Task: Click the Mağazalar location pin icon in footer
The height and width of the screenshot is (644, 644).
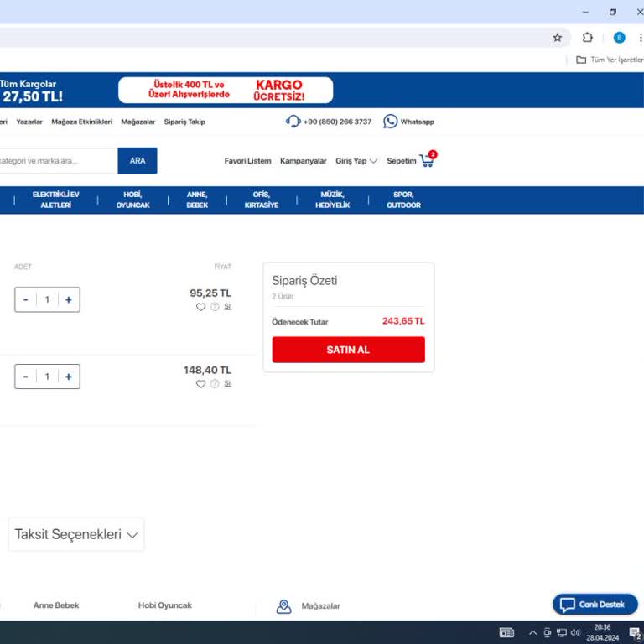Action: (283, 606)
